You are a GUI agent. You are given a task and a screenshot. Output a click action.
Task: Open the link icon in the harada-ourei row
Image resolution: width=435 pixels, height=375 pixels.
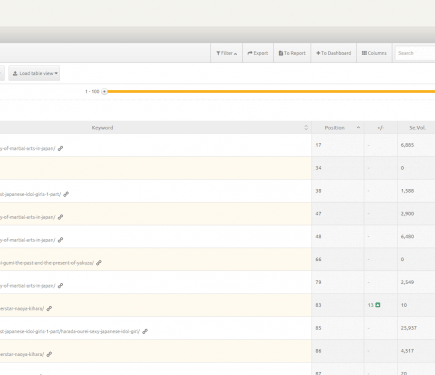145,331
